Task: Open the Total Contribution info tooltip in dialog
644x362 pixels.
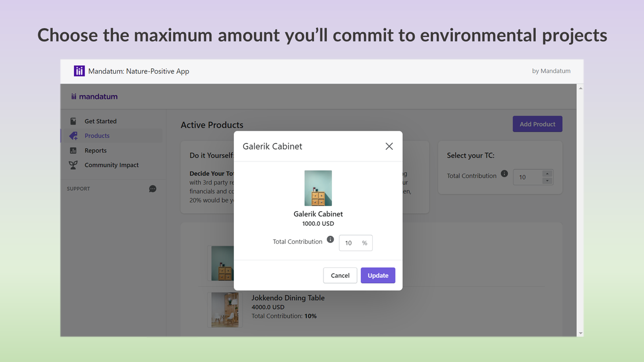Action: point(330,239)
